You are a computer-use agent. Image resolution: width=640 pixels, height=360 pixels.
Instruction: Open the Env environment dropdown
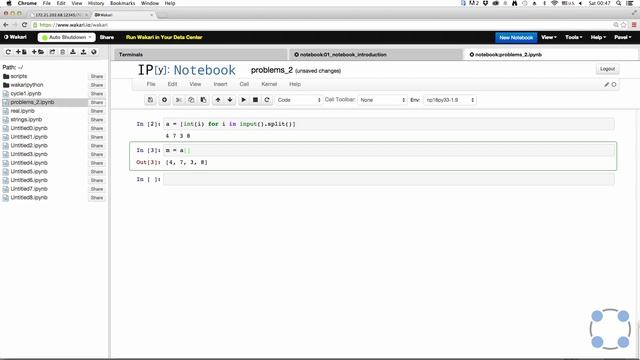coord(450,100)
